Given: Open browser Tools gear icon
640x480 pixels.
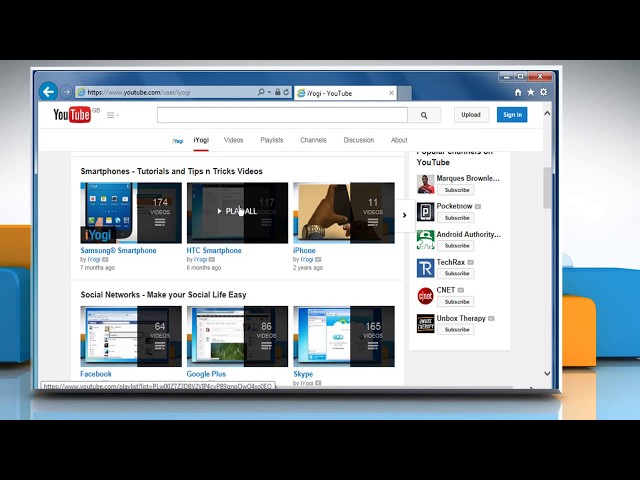Looking at the screenshot, I should click(x=544, y=92).
